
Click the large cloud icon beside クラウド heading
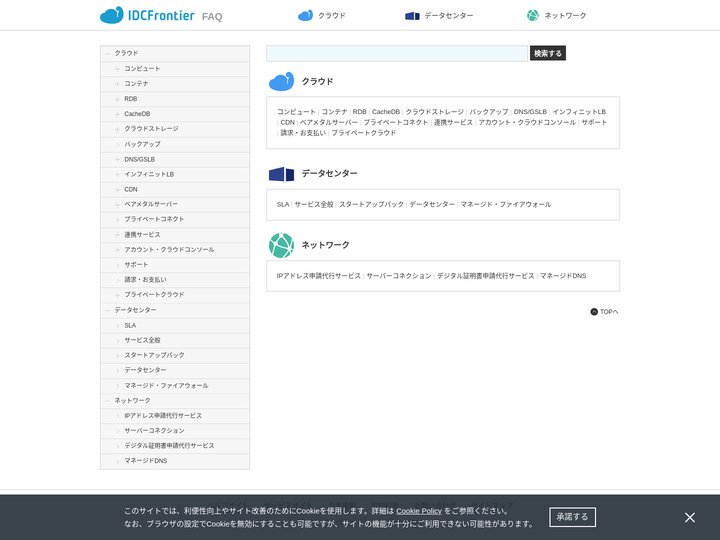(x=281, y=81)
